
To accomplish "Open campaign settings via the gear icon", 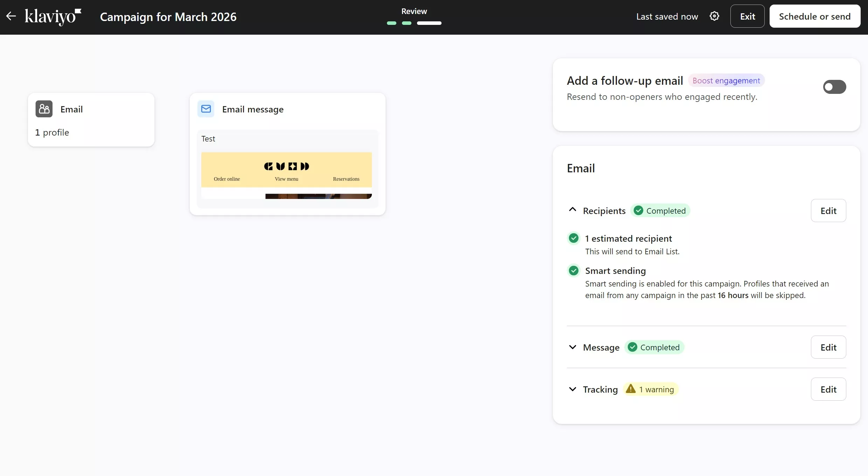I will click(715, 16).
